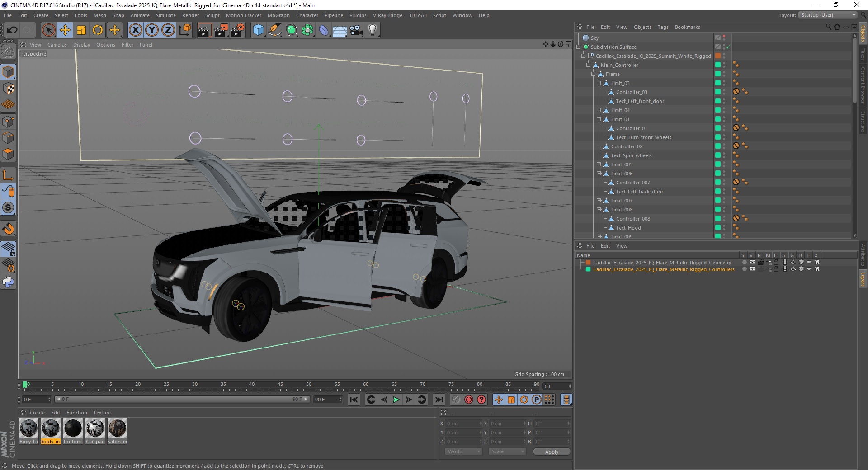This screenshot has height=470, width=868.
Task: Toggle X axis lock
Action: click(x=135, y=30)
